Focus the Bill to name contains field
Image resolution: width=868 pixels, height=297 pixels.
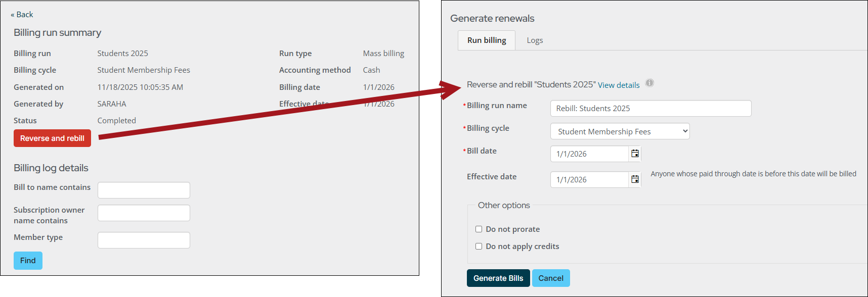click(144, 190)
